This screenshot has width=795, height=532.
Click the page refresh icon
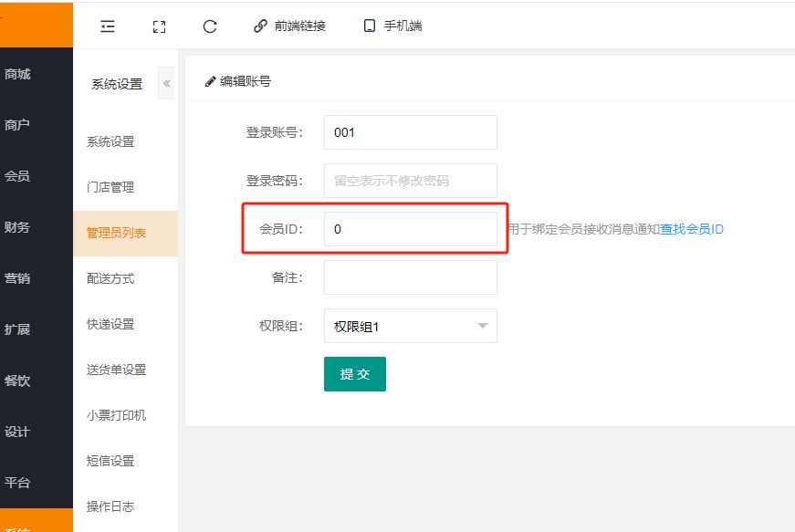(210, 26)
